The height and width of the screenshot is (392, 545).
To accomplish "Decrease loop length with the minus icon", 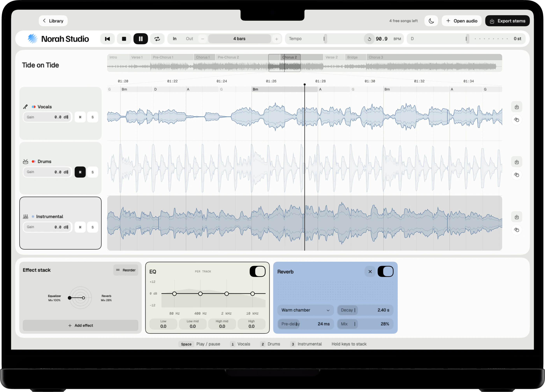I will pyautogui.click(x=203, y=39).
